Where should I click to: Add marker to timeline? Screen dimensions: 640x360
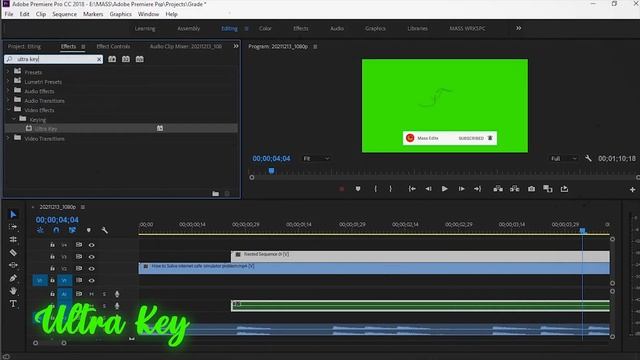(89, 230)
